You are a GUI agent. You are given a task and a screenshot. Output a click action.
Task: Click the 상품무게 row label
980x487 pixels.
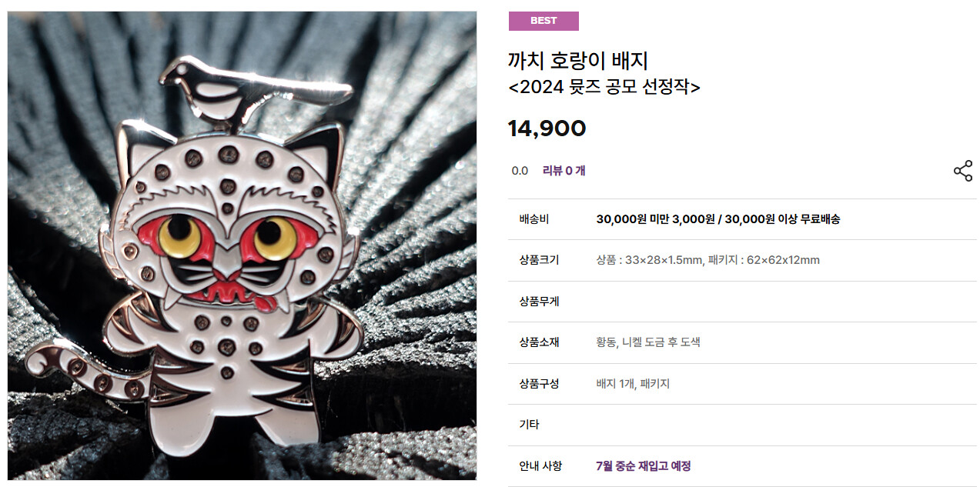pos(540,302)
